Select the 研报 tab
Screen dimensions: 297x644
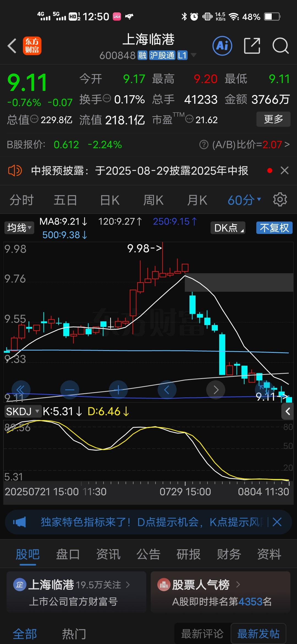point(189,554)
